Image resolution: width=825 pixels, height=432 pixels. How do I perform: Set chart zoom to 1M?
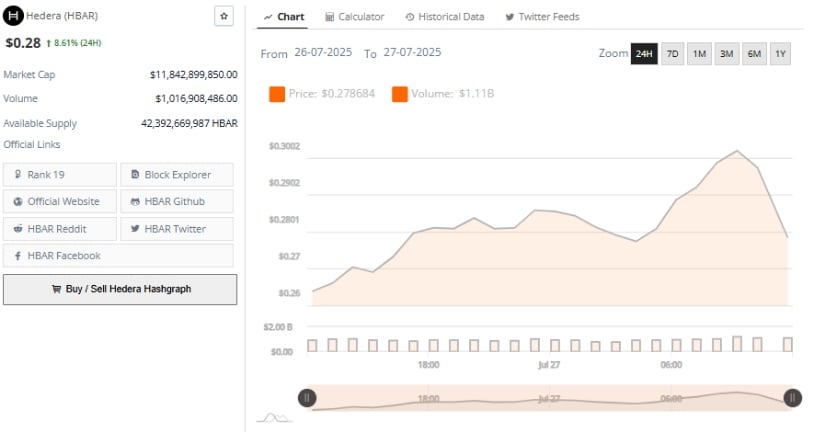[699, 54]
